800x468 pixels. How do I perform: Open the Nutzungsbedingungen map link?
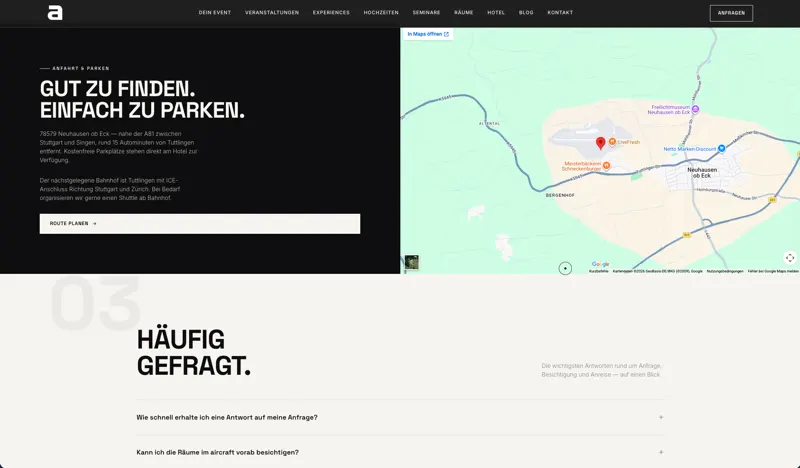725,272
